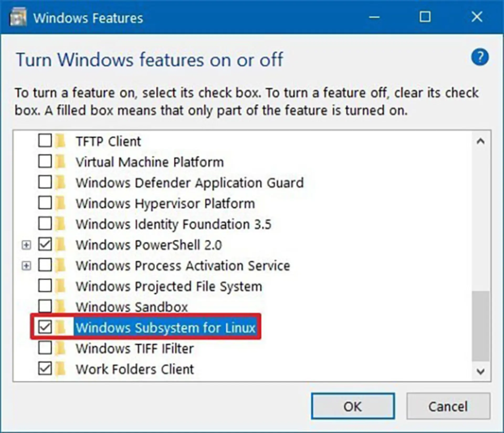The image size is (504, 433).
Task: Click the scrollbar up arrow in the feature list
Action: pyautogui.click(x=480, y=141)
